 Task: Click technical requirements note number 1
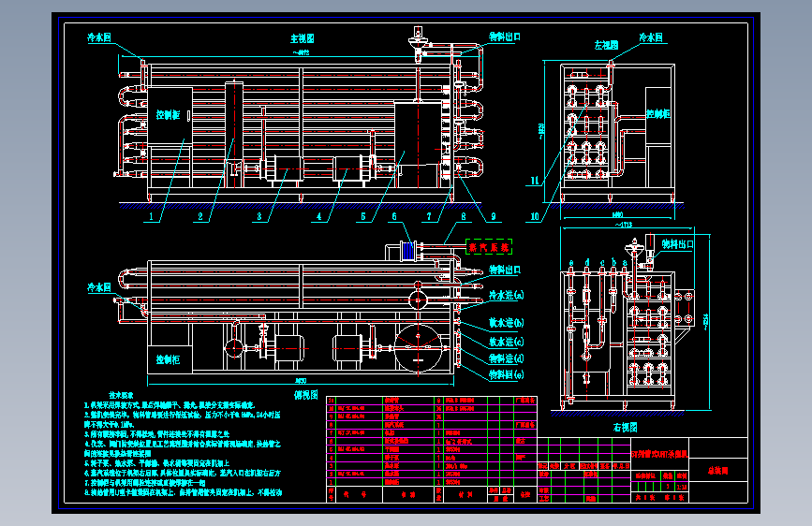(x=170, y=405)
